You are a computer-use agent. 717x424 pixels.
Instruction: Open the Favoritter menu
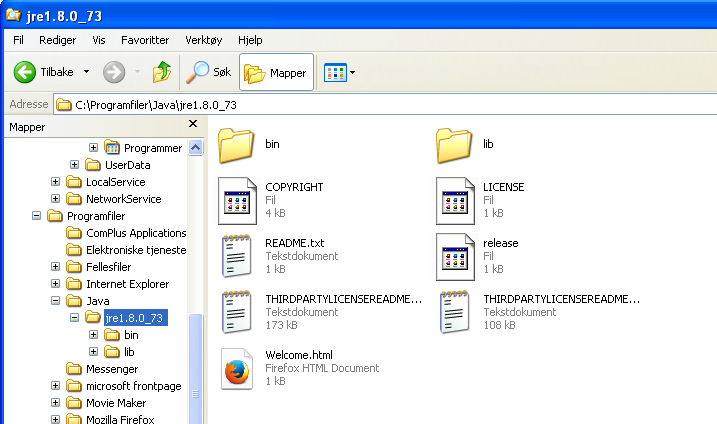point(145,40)
